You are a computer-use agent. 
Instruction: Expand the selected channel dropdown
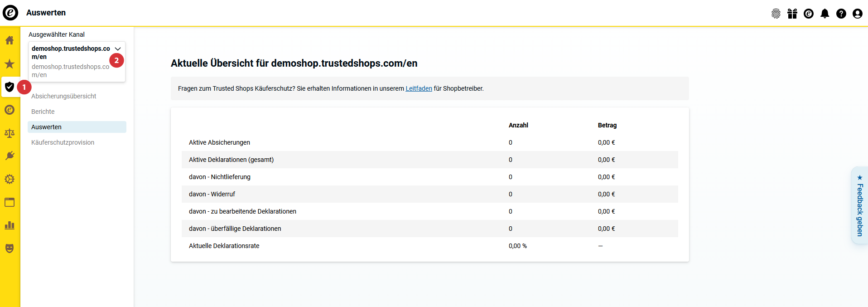77,62
